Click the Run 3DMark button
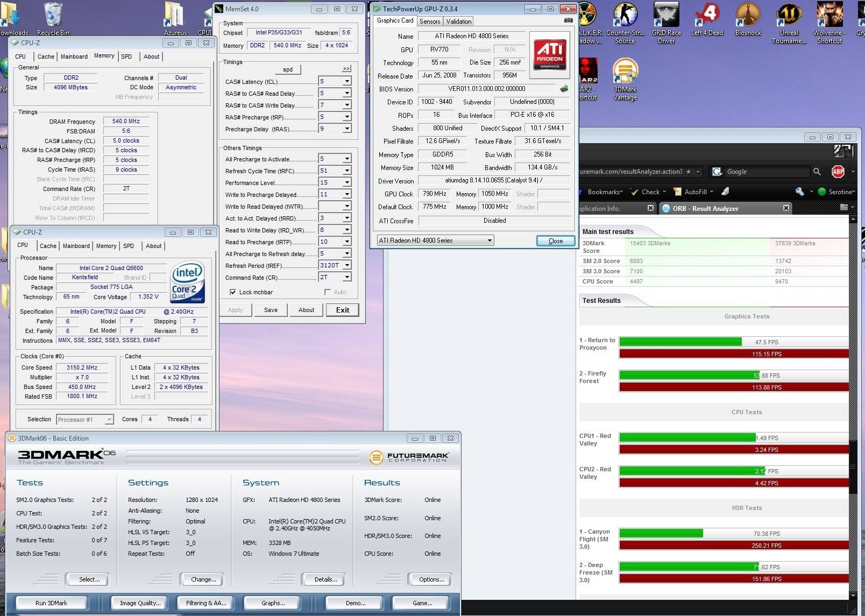The height and width of the screenshot is (616, 865). [52, 603]
